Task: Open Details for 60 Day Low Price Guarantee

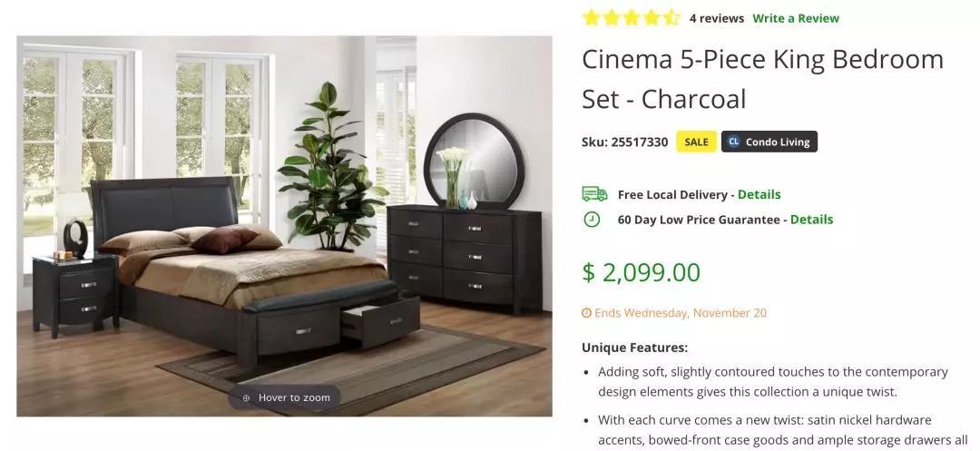Action: tap(811, 220)
